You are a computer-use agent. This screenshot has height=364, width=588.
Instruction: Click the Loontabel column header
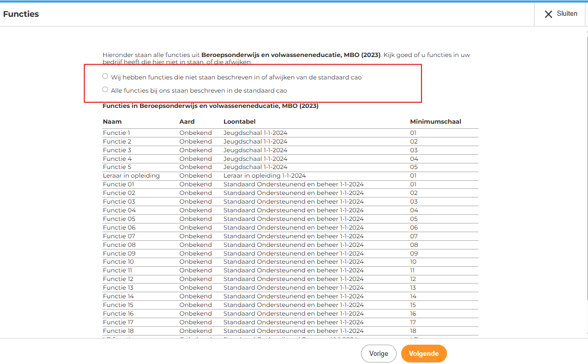239,122
